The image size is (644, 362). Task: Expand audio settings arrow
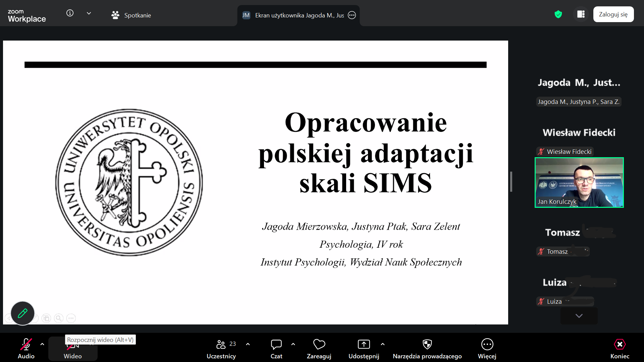(42, 344)
